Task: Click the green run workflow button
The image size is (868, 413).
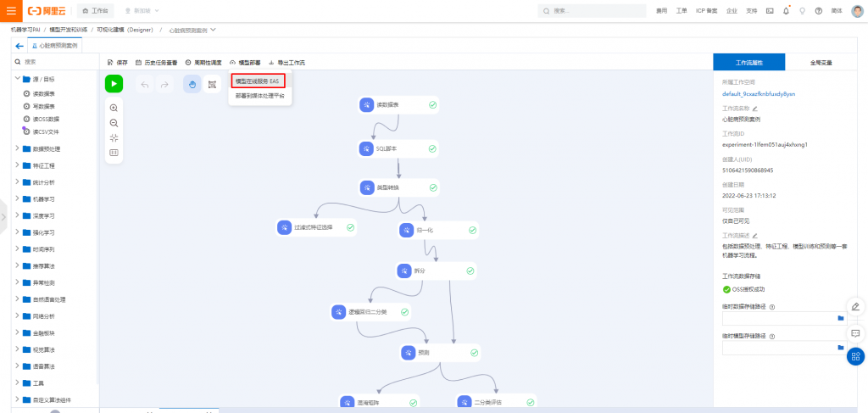Action: pos(114,84)
